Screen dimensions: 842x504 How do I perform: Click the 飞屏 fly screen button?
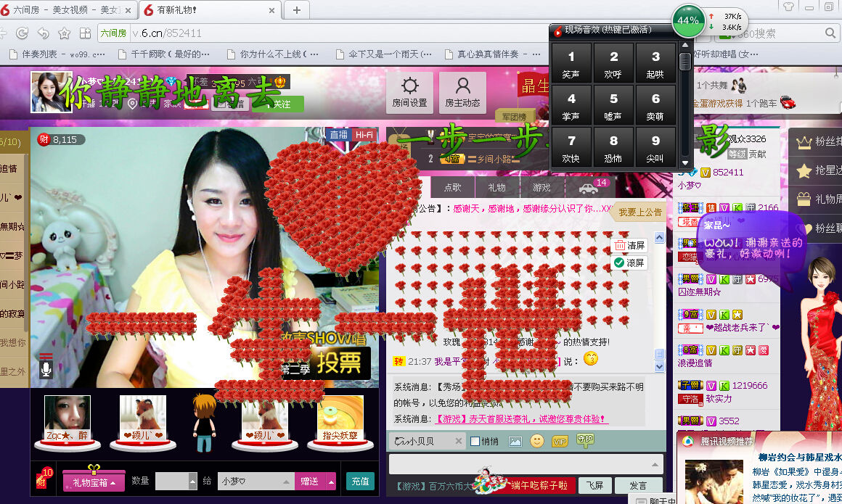click(594, 485)
